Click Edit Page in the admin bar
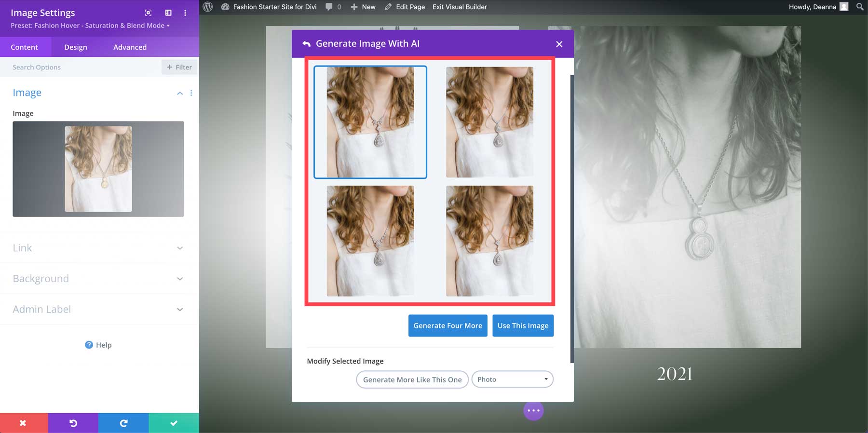Image resolution: width=868 pixels, height=433 pixels. tap(410, 7)
